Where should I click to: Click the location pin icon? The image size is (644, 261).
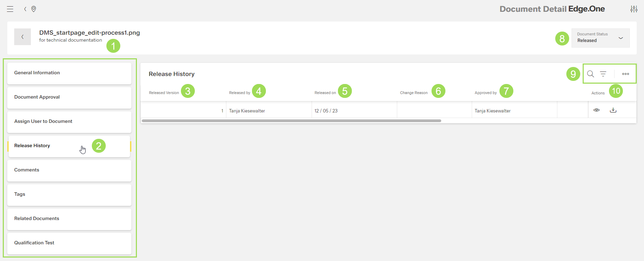pyautogui.click(x=34, y=9)
